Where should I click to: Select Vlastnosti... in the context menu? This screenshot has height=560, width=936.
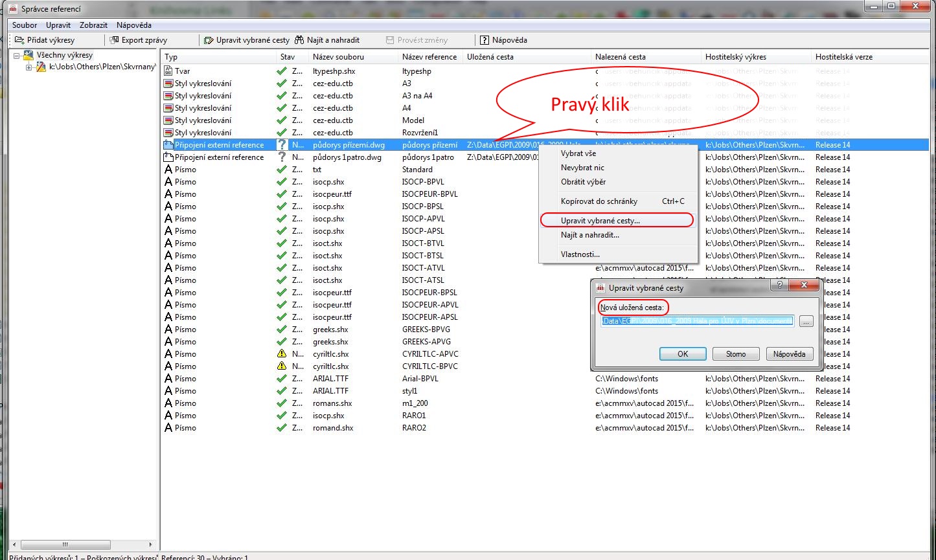pyautogui.click(x=580, y=254)
